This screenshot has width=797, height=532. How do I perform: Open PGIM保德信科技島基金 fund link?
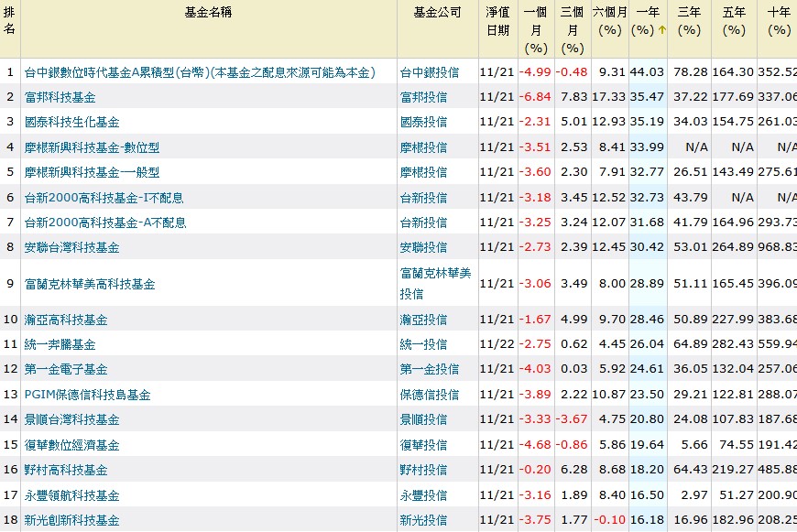coord(87,395)
